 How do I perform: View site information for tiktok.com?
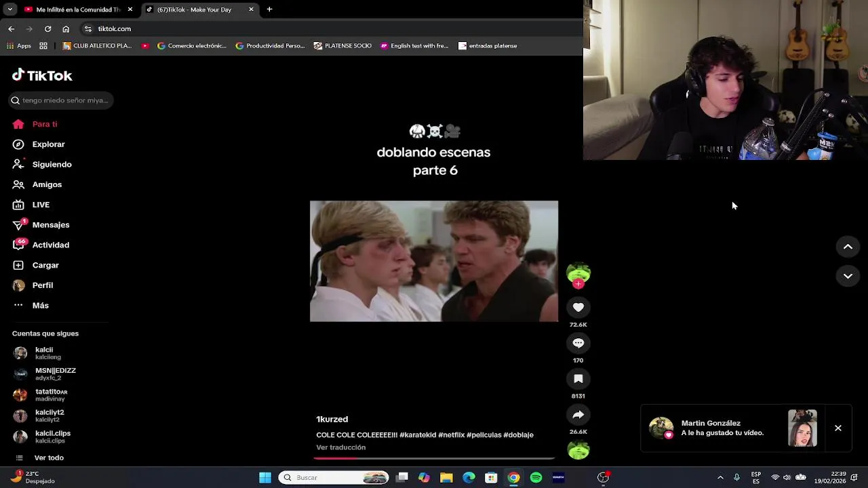87,29
